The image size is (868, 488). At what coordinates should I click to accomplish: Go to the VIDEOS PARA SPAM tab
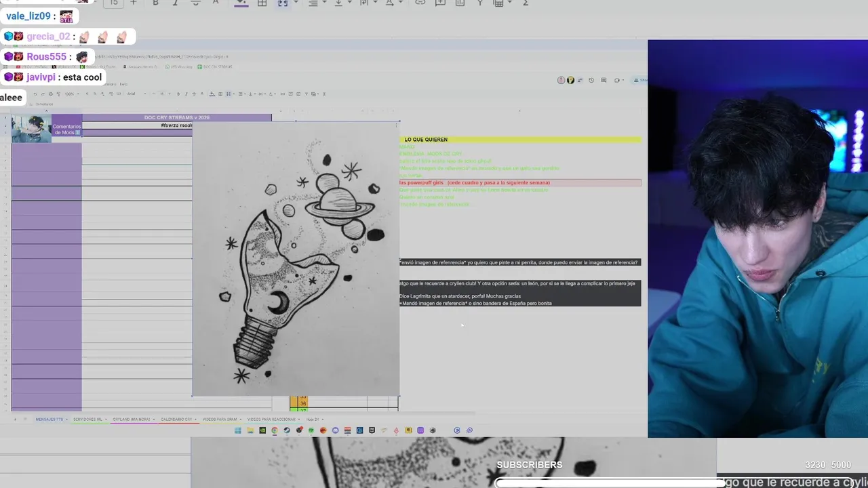(x=219, y=420)
